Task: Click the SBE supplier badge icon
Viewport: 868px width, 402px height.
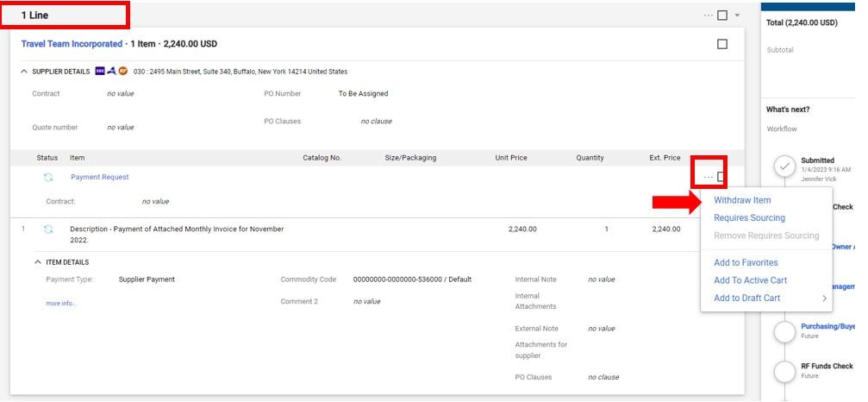Action: coord(100,72)
